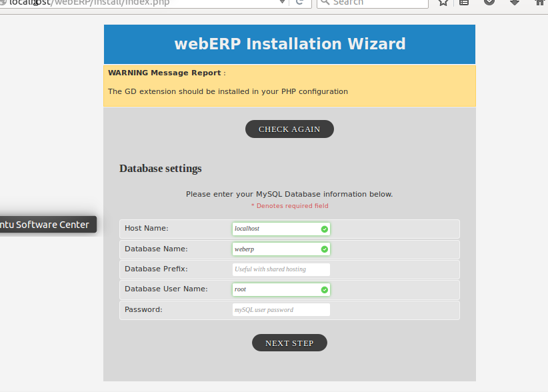Click the 'Host Name:' label
The image size is (548, 392).
pyautogui.click(x=147, y=228)
